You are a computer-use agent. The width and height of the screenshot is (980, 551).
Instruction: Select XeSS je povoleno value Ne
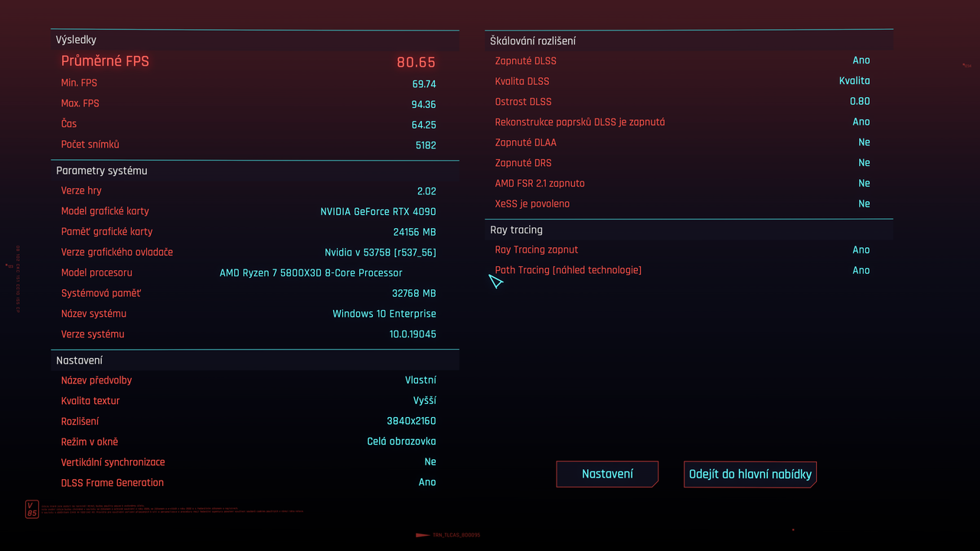point(864,204)
